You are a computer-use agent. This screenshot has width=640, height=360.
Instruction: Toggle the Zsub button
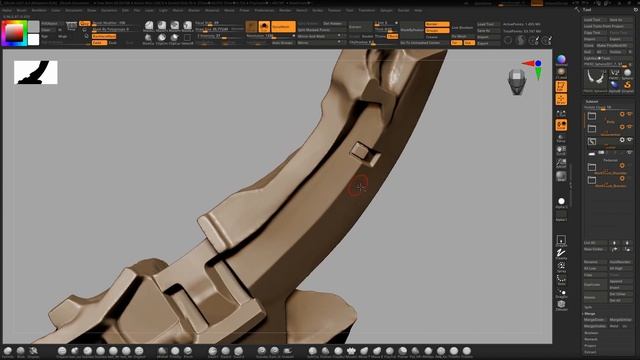point(113,42)
